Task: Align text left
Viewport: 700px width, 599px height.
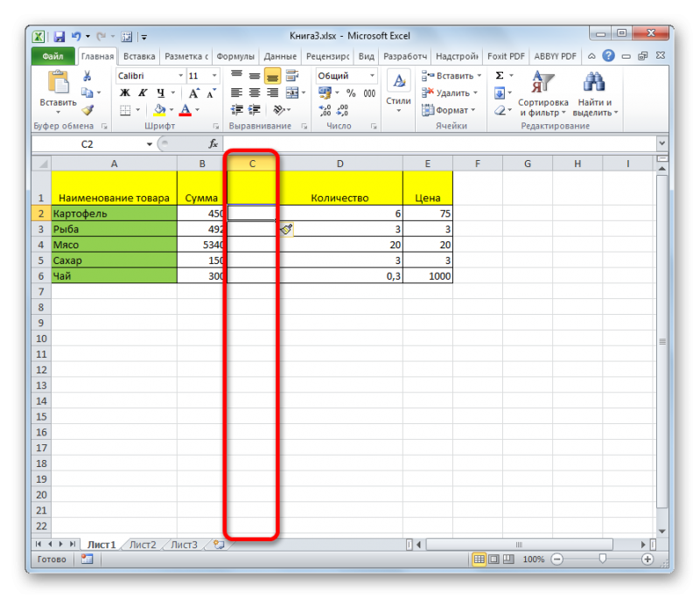Action: [236, 93]
